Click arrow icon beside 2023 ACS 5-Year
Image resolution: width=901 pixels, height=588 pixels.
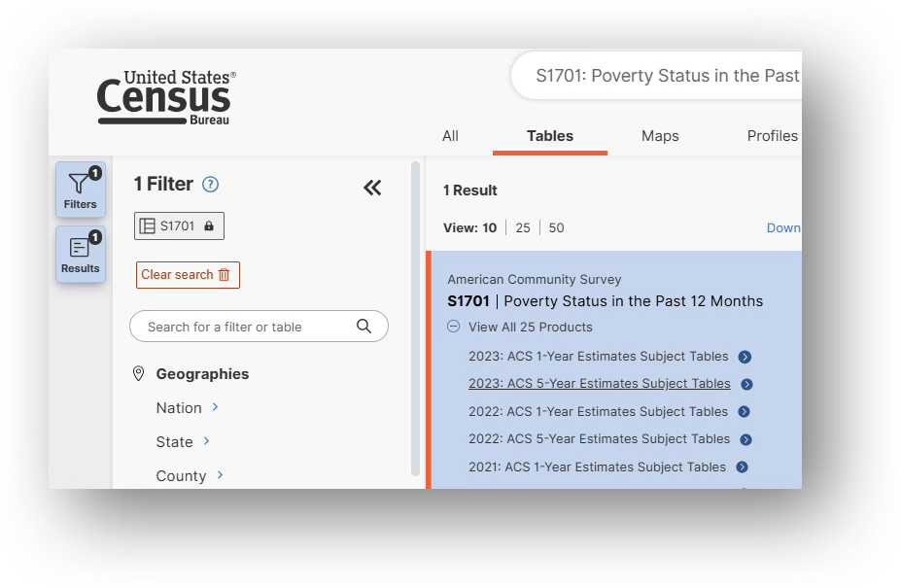click(x=747, y=384)
